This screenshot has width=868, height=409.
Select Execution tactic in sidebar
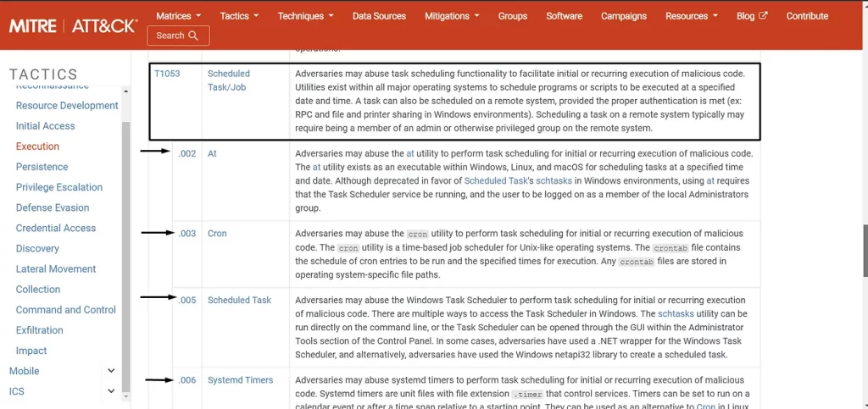[x=37, y=146]
